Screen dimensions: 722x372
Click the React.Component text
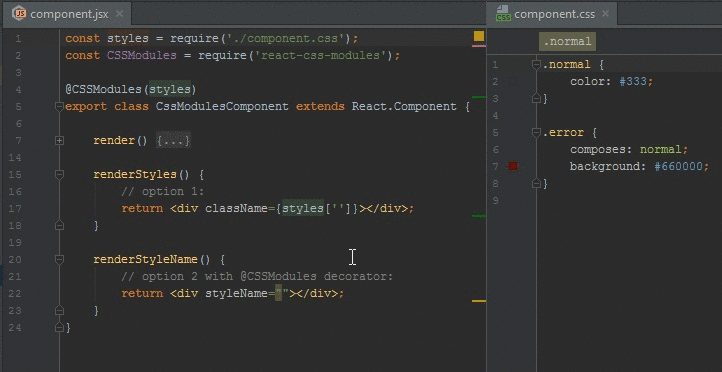[x=404, y=107]
